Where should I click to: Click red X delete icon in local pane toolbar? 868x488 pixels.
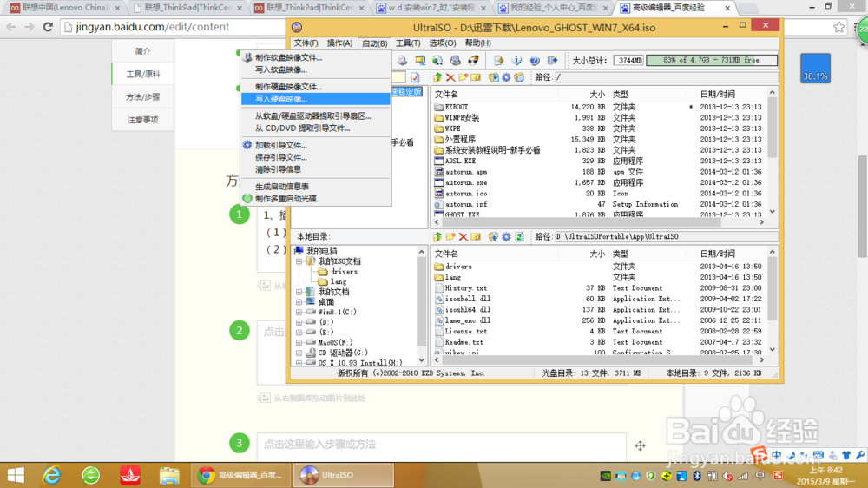[x=463, y=236]
